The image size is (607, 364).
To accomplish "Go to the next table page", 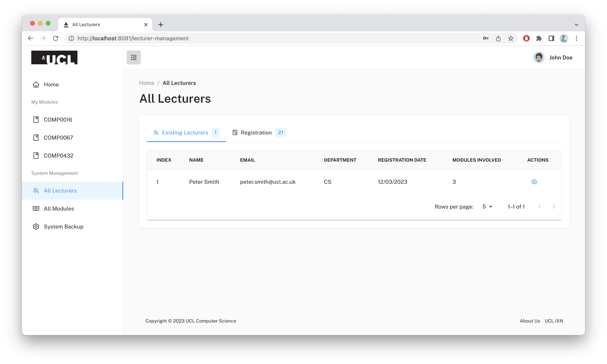I will click(x=553, y=206).
